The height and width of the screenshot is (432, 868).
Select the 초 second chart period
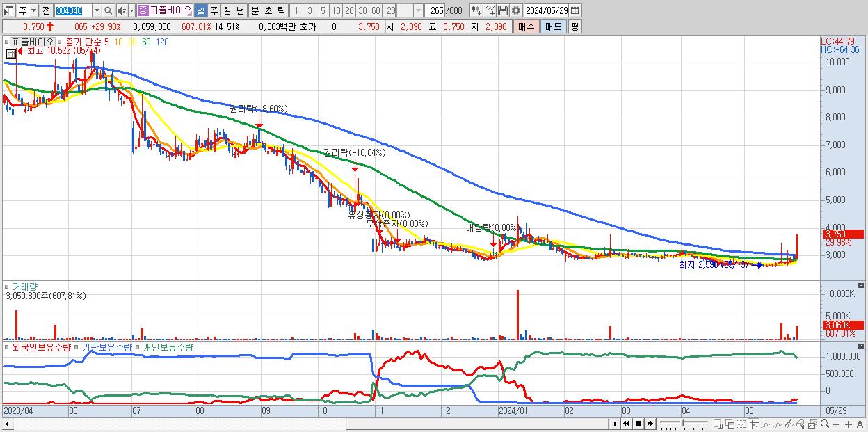(x=268, y=10)
